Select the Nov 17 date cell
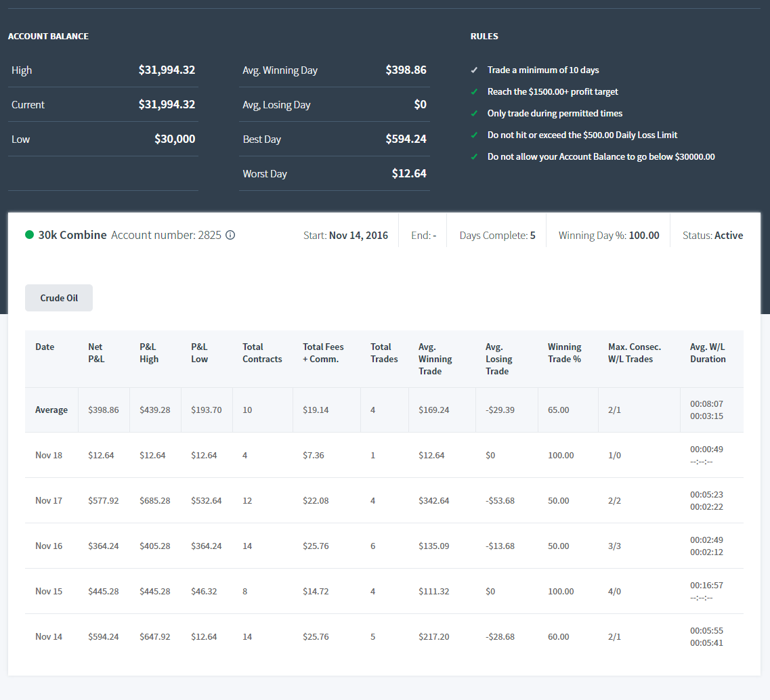This screenshot has width=770, height=700. click(49, 501)
